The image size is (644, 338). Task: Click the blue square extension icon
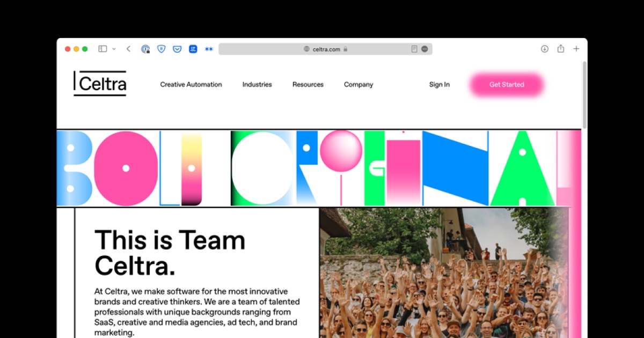193,49
